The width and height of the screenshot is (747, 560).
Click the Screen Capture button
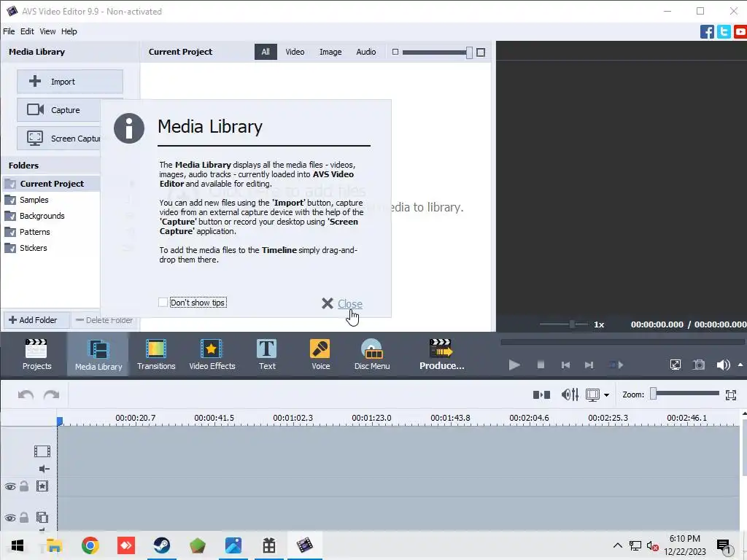pyautogui.click(x=58, y=139)
